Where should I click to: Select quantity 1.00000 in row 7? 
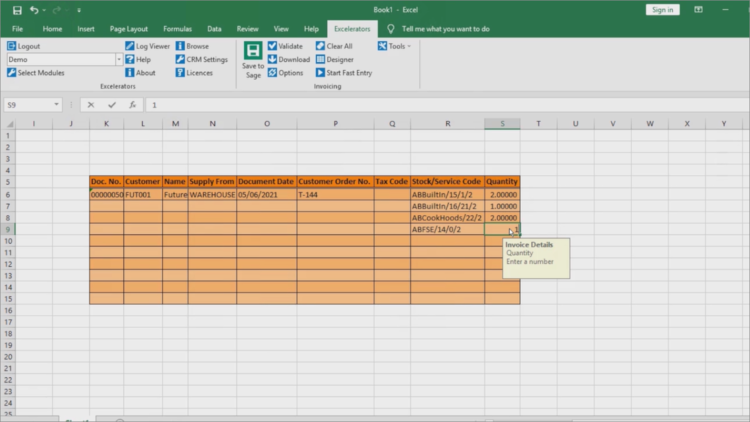502,206
